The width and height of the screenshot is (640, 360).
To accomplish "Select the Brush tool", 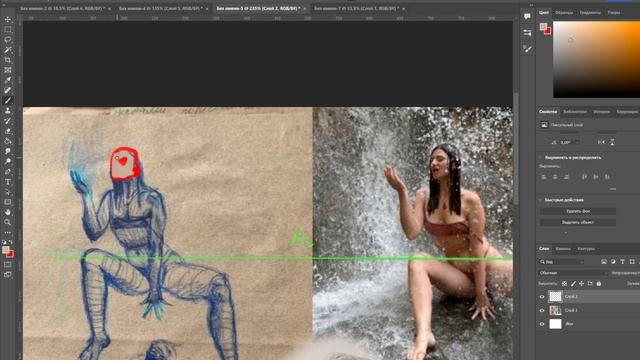I will click(x=8, y=100).
